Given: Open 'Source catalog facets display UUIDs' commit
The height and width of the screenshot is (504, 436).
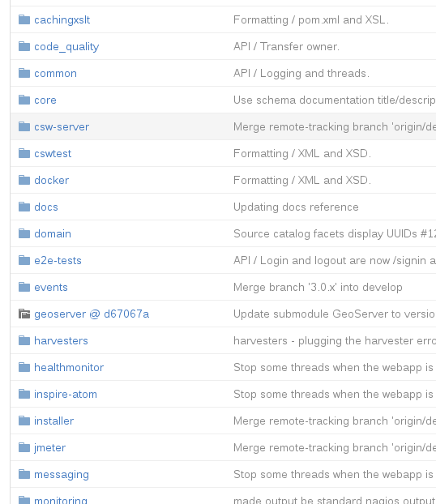Looking at the screenshot, I should tap(335, 233).
